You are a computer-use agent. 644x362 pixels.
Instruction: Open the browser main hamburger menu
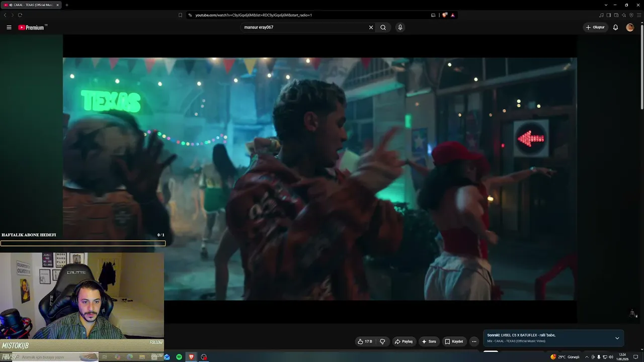click(x=639, y=15)
